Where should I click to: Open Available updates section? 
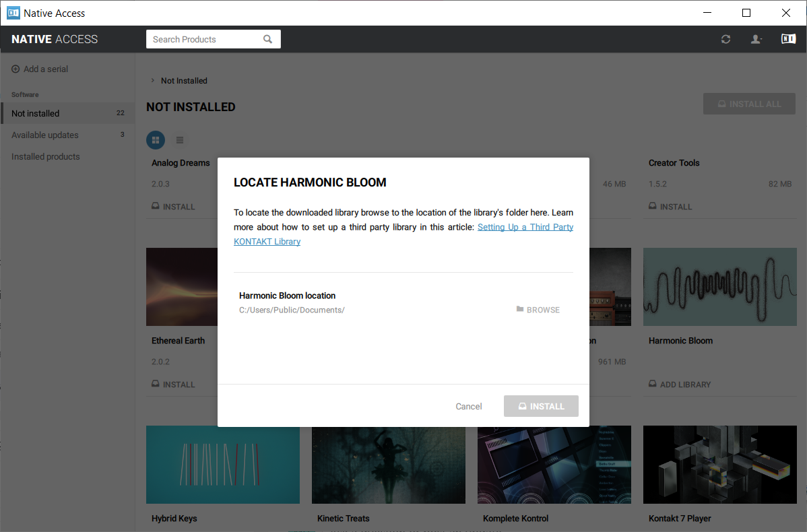click(x=45, y=135)
